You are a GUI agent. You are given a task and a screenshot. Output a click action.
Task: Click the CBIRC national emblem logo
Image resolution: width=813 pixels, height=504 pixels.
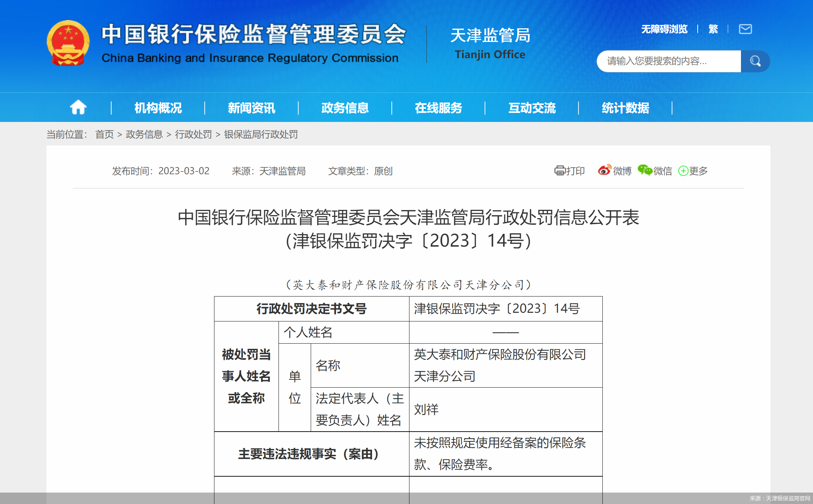[68, 42]
